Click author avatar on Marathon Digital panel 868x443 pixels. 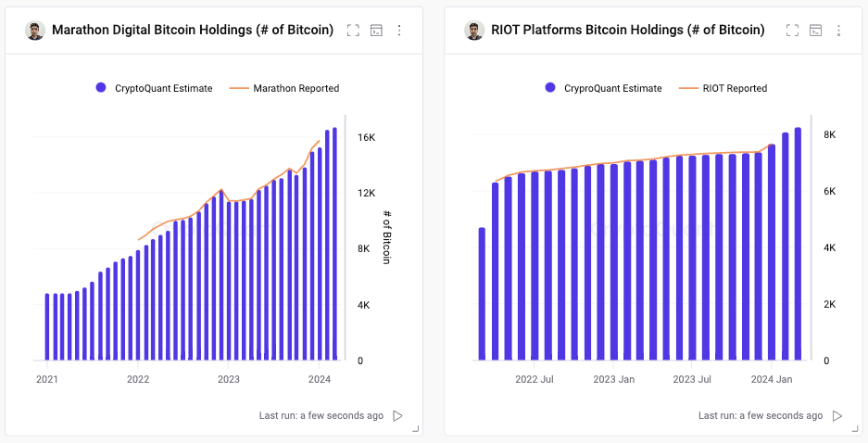(x=35, y=30)
